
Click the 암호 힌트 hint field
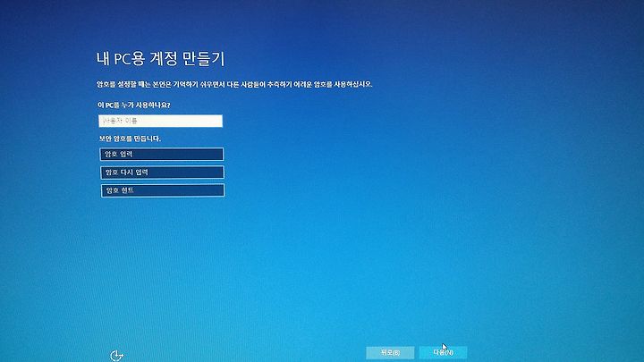[x=163, y=190]
